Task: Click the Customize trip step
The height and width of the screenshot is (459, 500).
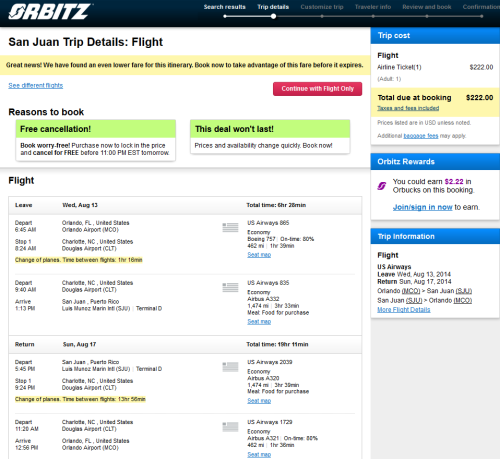Action: pos(322,7)
